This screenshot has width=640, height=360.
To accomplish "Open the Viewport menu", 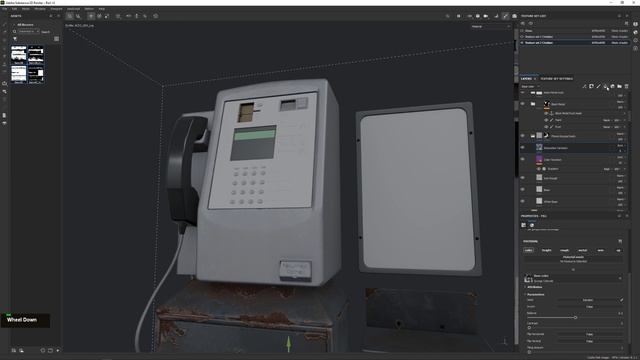I will click(56, 9).
